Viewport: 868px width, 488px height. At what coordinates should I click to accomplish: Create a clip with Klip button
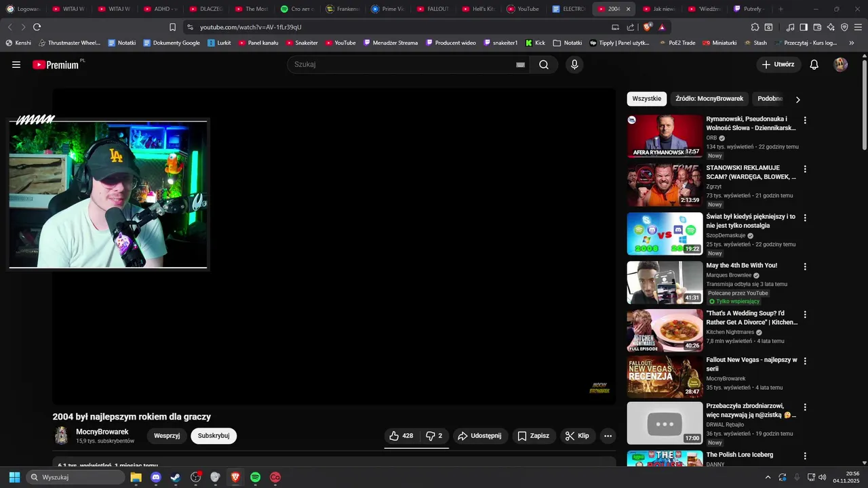578,436
